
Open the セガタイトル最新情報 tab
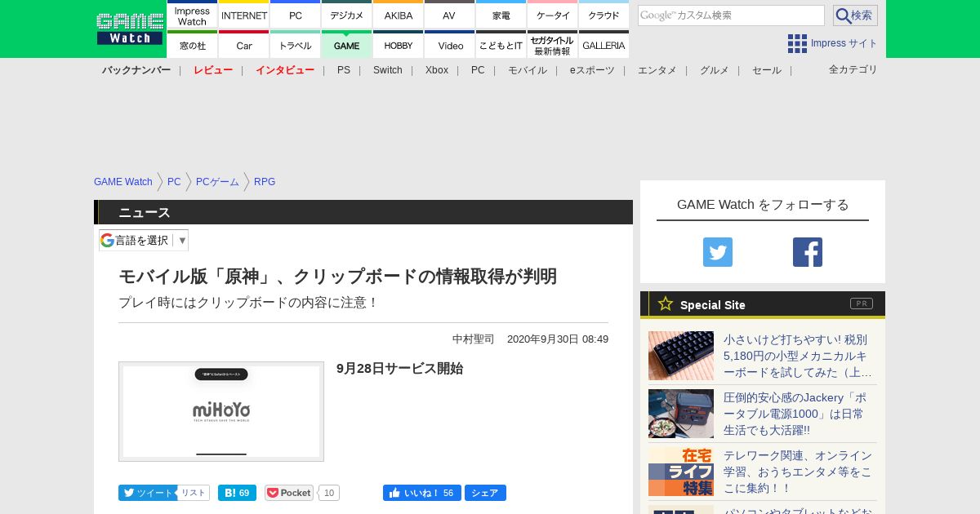tap(552, 45)
